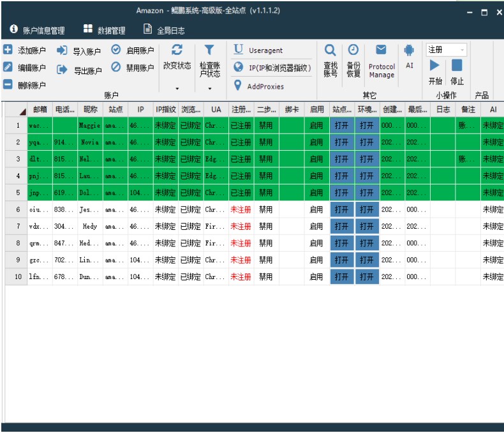
Task: Stop the operation with 停止 square icon
Action: 457,65
